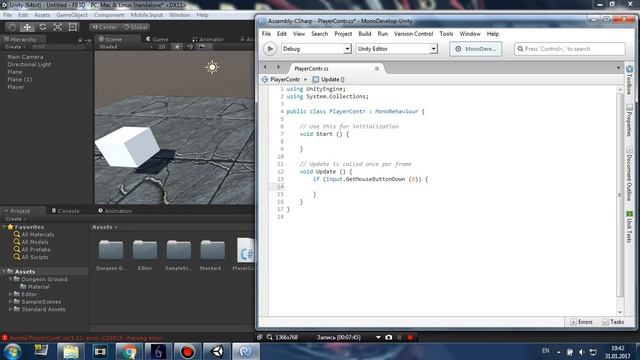The image size is (640, 360).
Task: Open the Shaded draw mode dropdown
Action: coord(125,47)
